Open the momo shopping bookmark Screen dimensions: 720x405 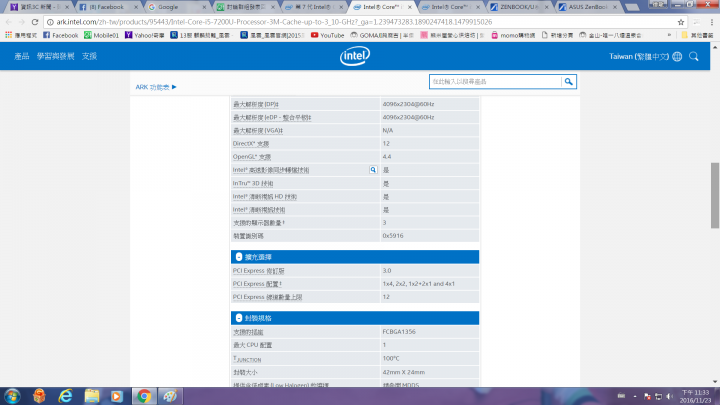(513, 35)
